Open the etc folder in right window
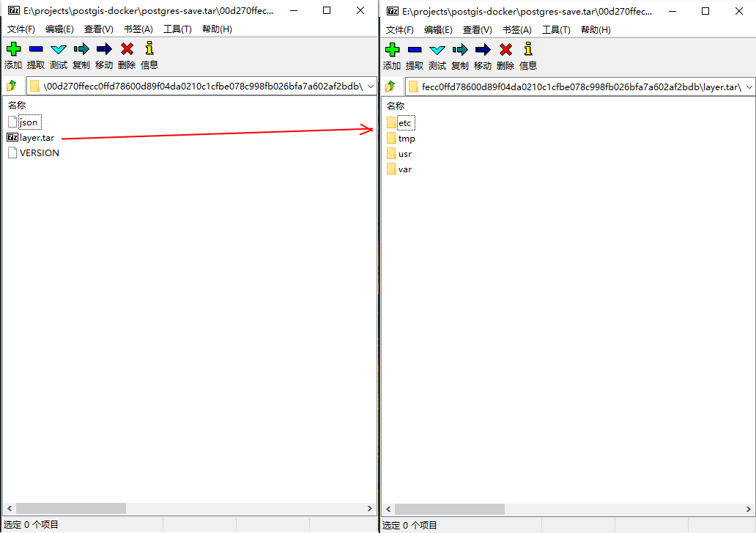The width and height of the screenshot is (756, 533). pyautogui.click(x=404, y=122)
